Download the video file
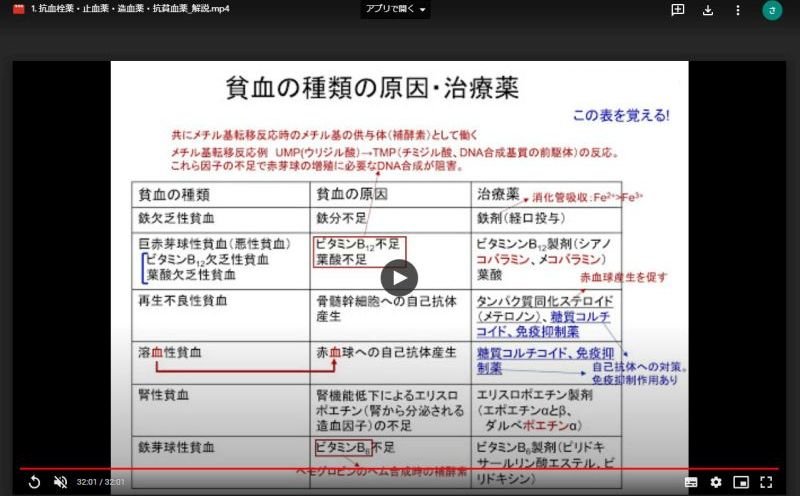Viewport: 800px width, 496px height. [x=708, y=10]
